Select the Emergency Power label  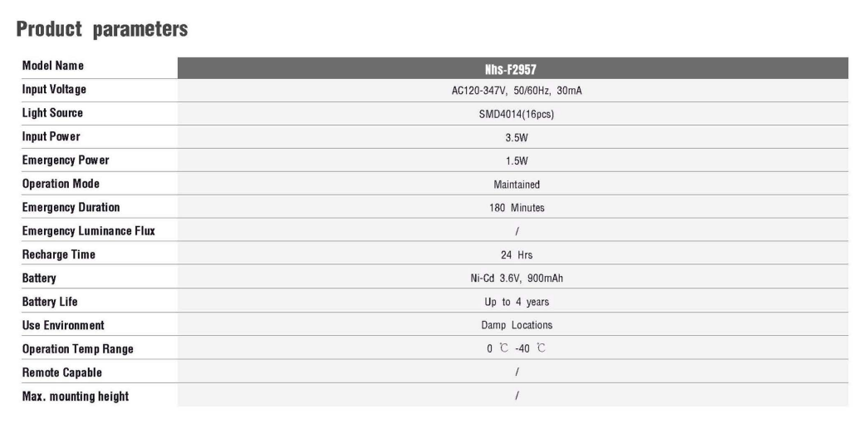(x=66, y=160)
